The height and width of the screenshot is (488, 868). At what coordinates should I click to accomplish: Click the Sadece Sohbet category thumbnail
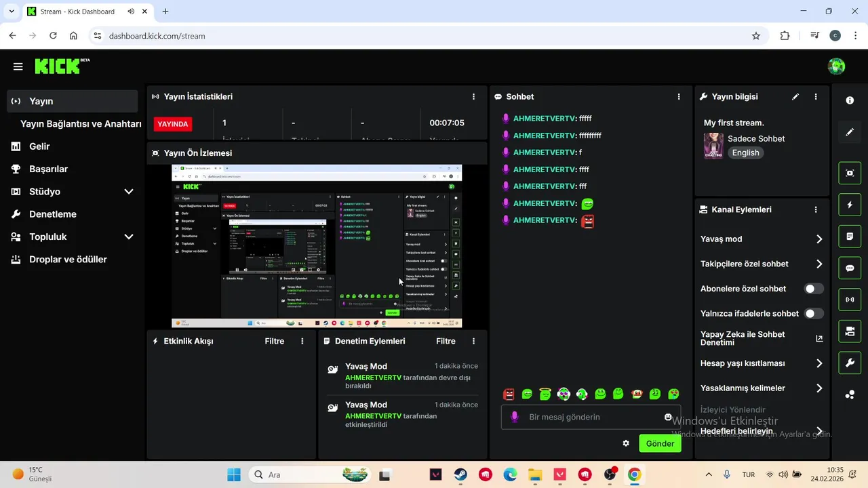(713, 146)
